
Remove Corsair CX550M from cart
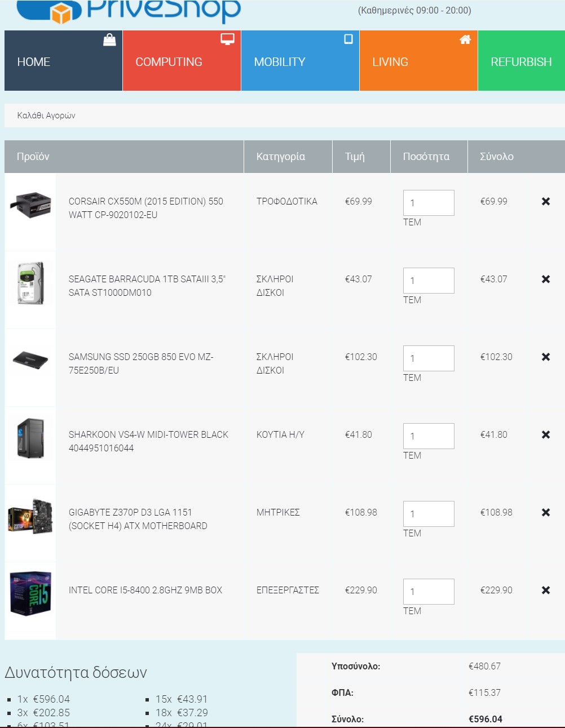(x=545, y=201)
